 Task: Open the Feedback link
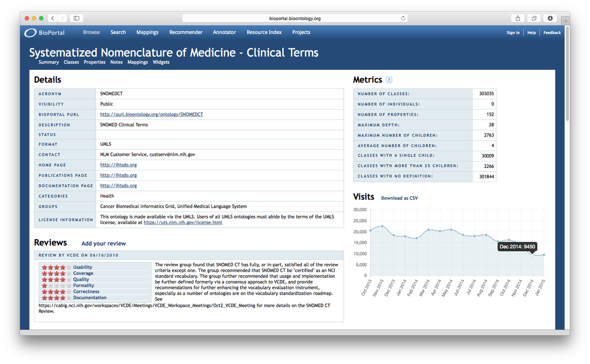pos(552,33)
